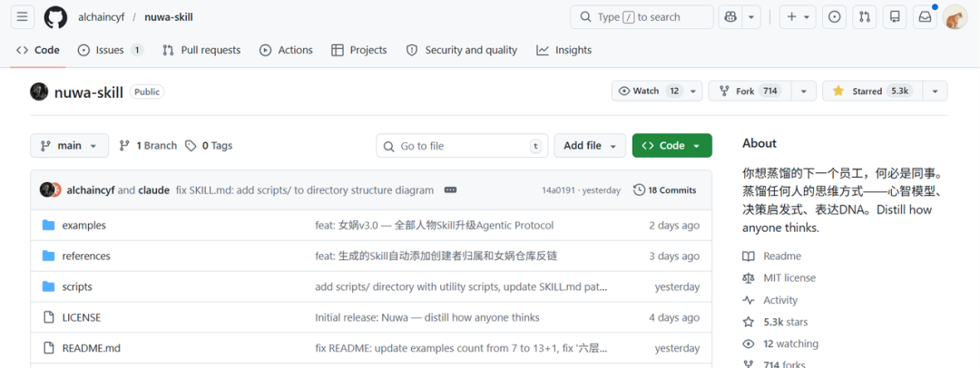
Task: Open the notifications inbox icon
Action: pos(925,17)
